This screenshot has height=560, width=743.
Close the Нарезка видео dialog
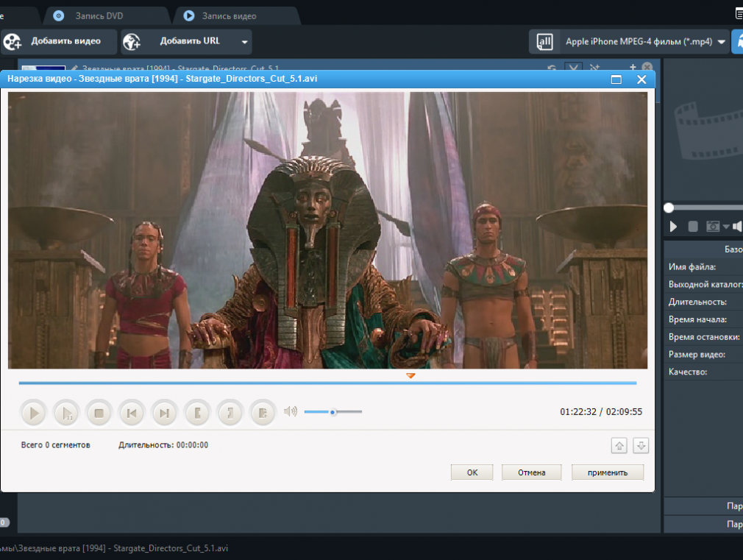pyautogui.click(x=641, y=79)
